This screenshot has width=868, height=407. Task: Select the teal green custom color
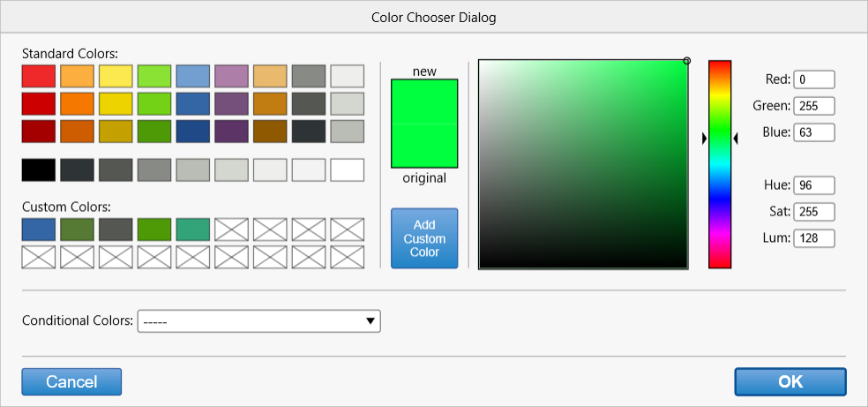(x=193, y=230)
